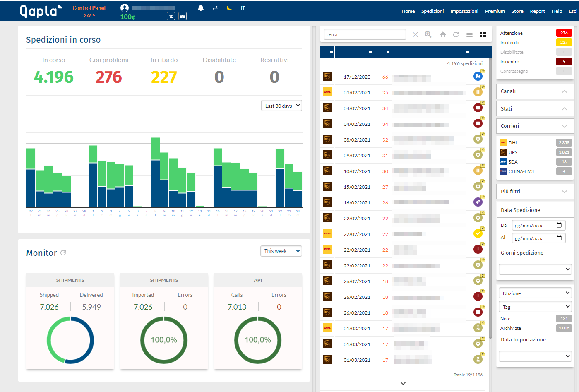Click the API Errors value 0 link
Screen dimensions: 579x392
pyautogui.click(x=279, y=307)
